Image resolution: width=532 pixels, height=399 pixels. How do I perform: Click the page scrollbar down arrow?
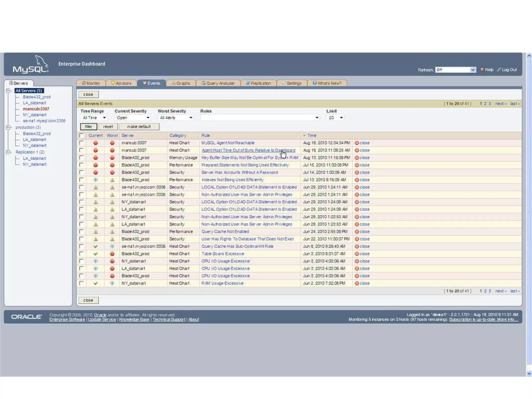click(529, 374)
